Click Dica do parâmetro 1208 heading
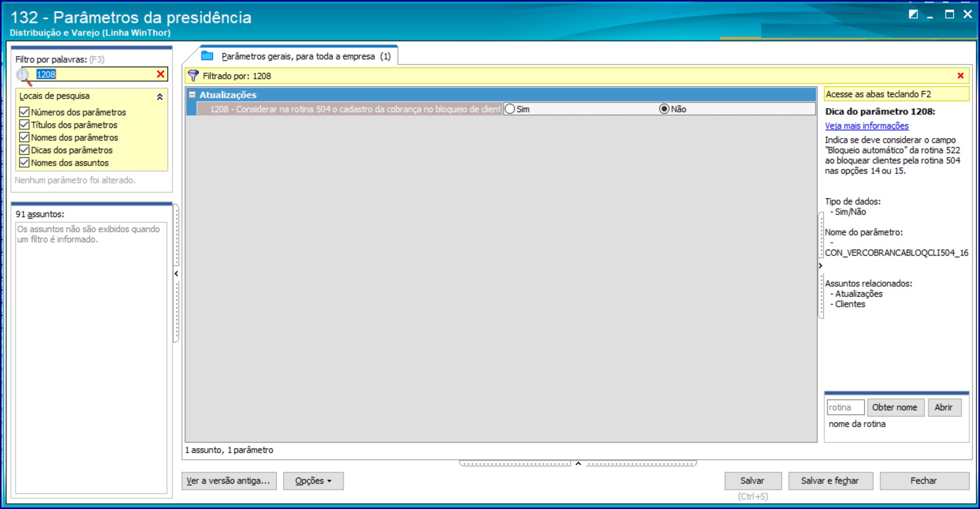The height and width of the screenshot is (509, 980). point(880,111)
